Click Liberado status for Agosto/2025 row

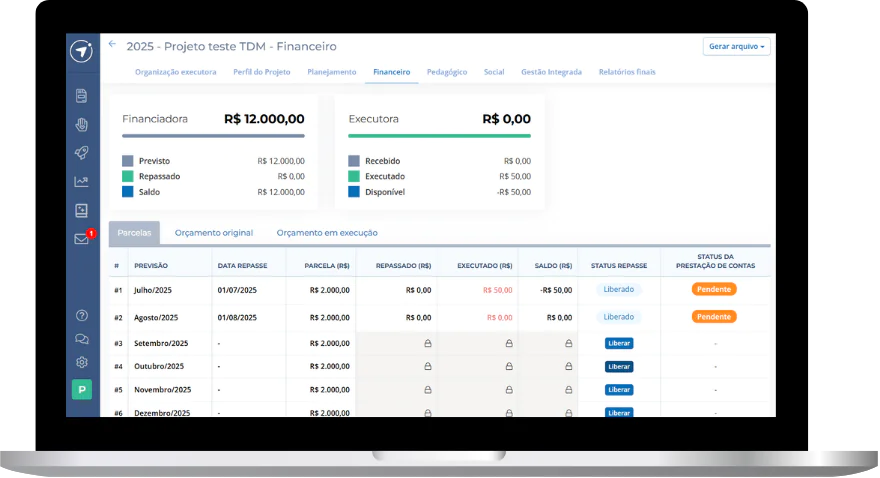pos(618,317)
